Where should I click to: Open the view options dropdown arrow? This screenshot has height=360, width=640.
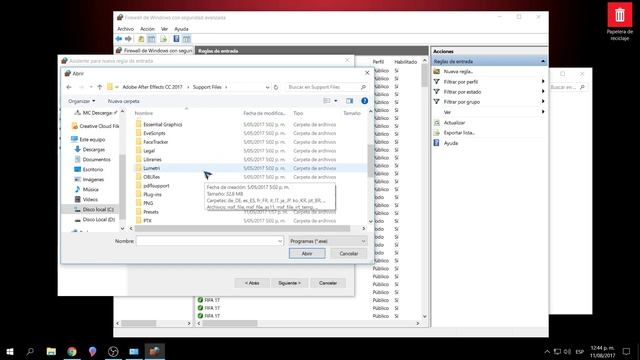pos(336,101)
